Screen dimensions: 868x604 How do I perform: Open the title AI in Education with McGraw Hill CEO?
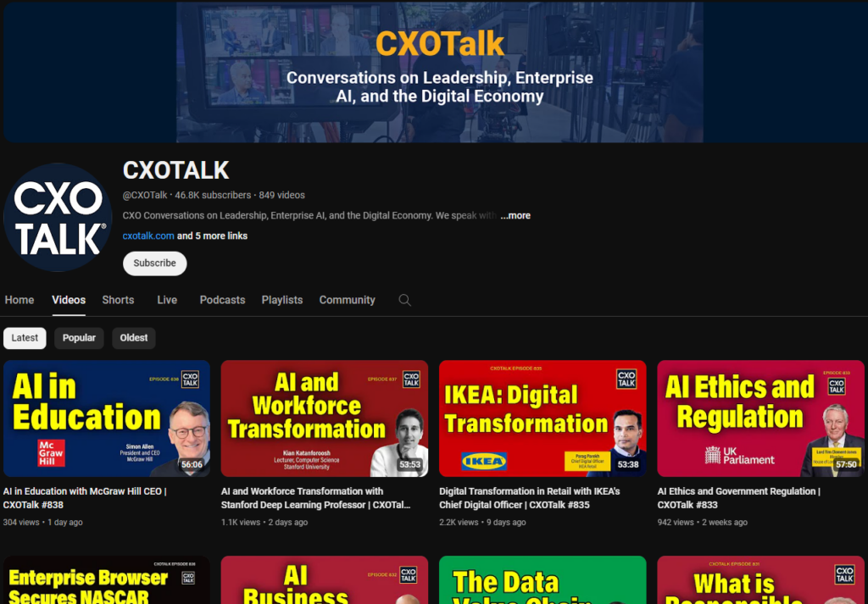[x=85, y=498]
